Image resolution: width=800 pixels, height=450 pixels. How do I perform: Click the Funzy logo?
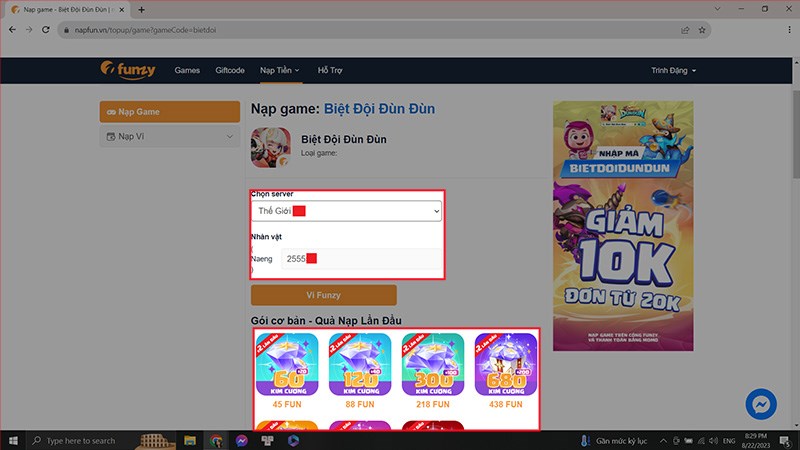(128, 70)
